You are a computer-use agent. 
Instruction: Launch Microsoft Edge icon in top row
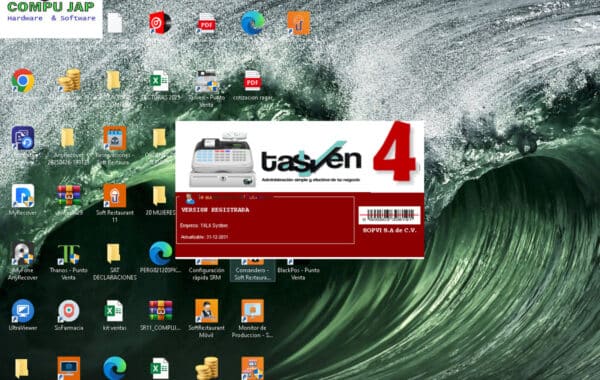(253, 23)
